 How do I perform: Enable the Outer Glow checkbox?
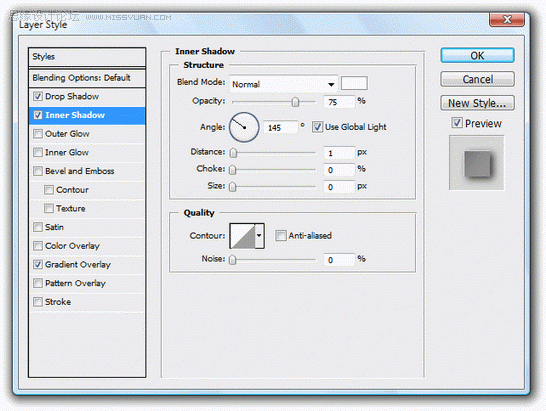38,134
